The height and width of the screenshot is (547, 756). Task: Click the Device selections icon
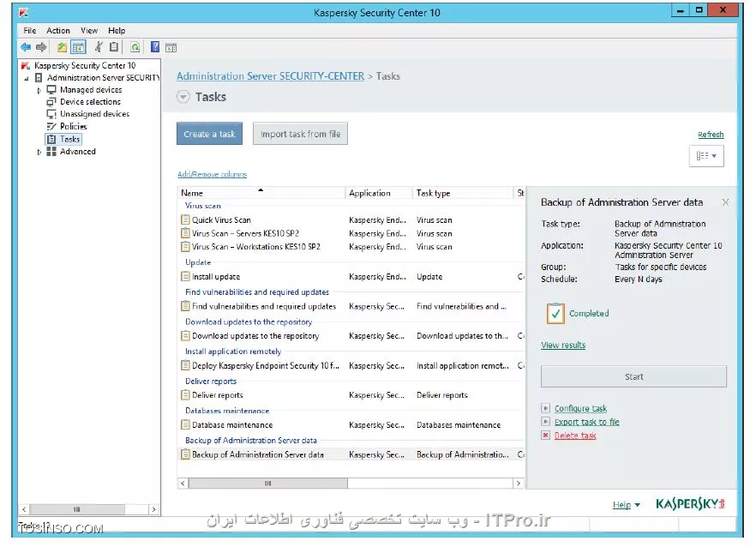click(51, 102)
